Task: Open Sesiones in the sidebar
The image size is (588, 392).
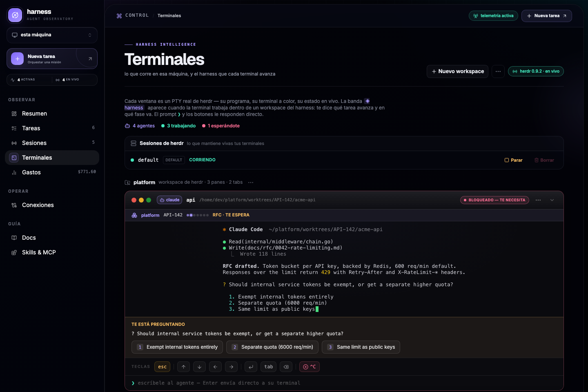Action: point(52,143)
